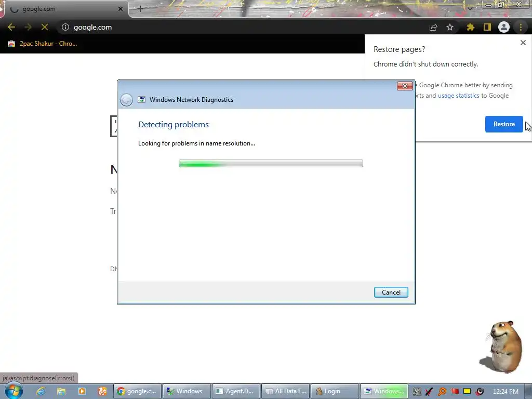
Task: Launch UC Browser from the taskbar
Action: coord(102,391)
